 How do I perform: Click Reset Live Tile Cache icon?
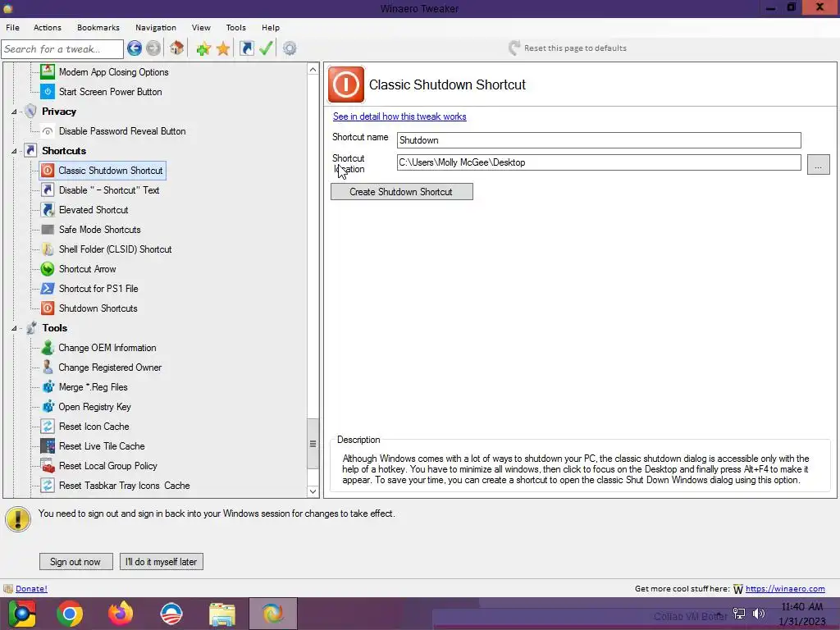48,446
